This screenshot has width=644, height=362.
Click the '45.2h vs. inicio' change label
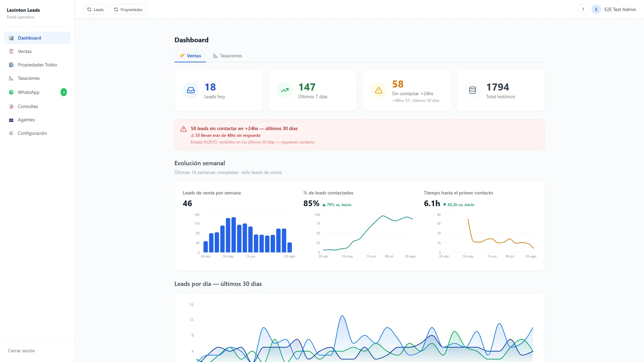tap(461, 205)
